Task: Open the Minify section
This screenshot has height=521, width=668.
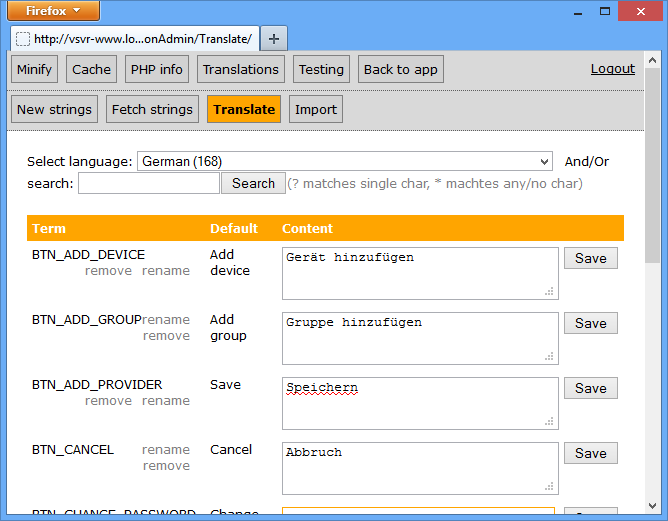Action: pyautogui.click(x=35, y=69)
